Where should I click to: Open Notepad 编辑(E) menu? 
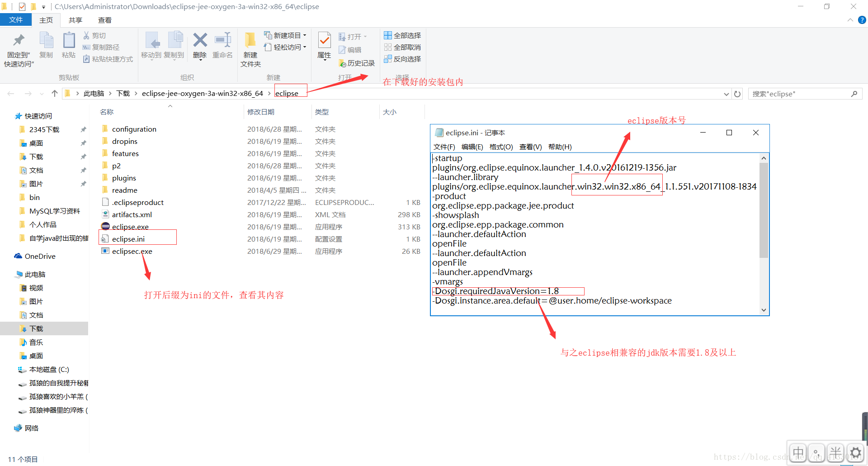[x=472, y=147]
